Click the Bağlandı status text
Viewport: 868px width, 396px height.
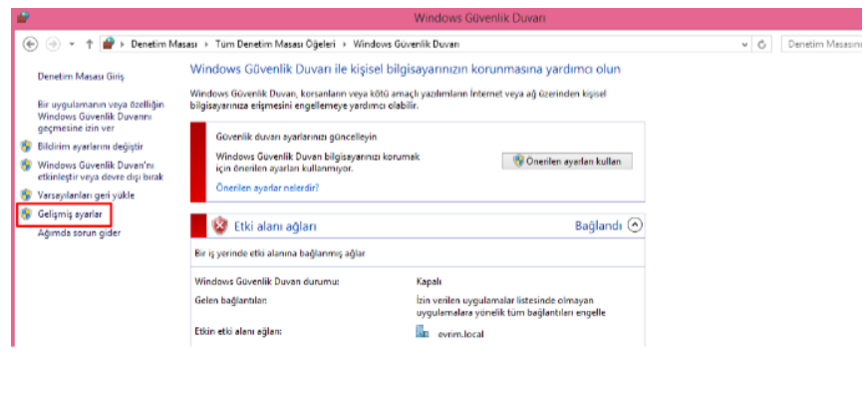[598, 226]
